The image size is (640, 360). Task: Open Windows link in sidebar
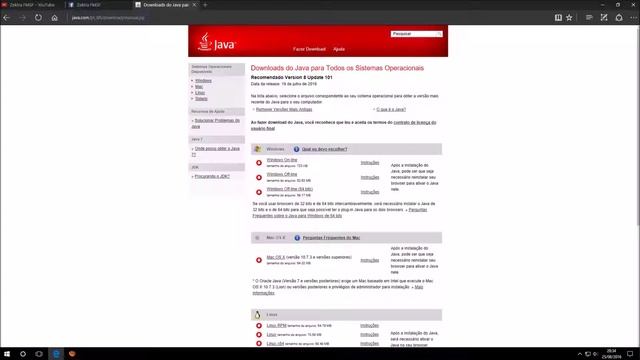pyautogui.click(x=203, y=81)
